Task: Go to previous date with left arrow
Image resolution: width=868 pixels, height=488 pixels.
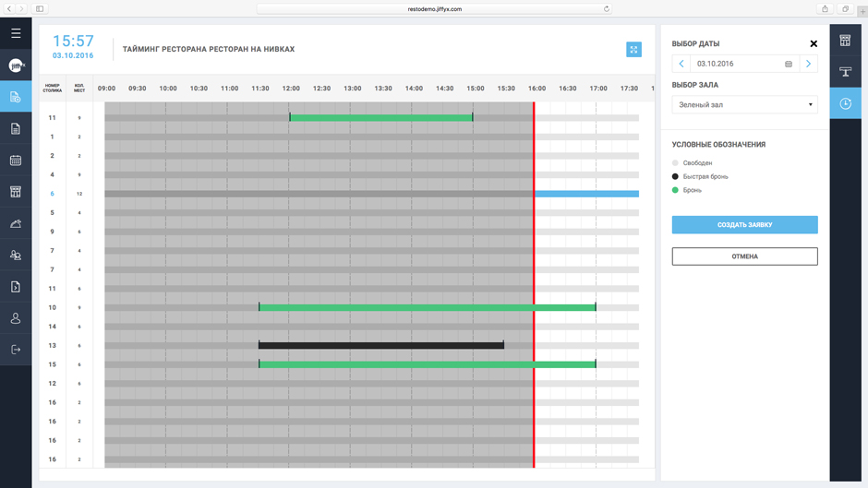Action: 681,65
